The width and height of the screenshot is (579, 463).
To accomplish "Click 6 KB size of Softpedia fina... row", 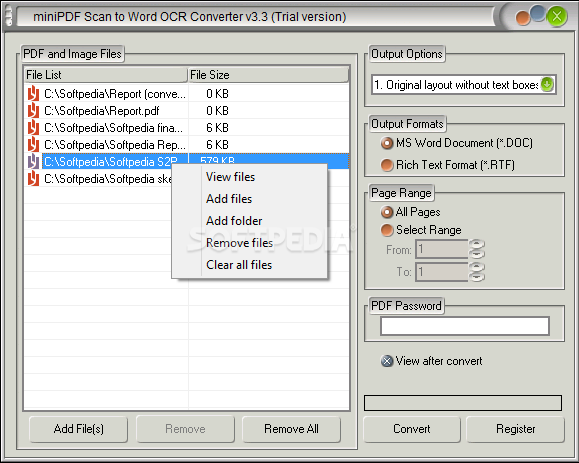I will pos(217,128).
